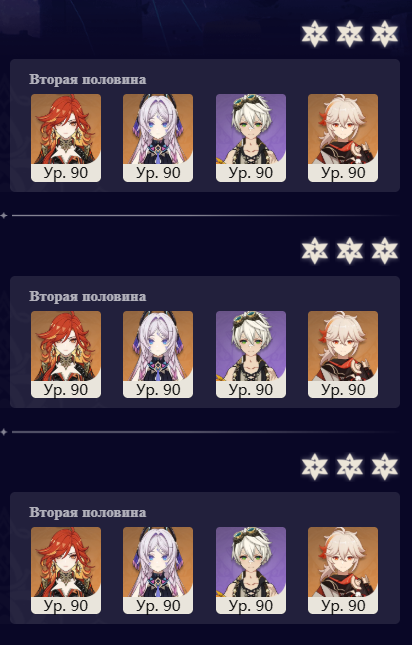This screenshot has height=645, width=412.
Task: Click Mavuika portrait in the middle team panel
Action: click(x=66, y=355)
